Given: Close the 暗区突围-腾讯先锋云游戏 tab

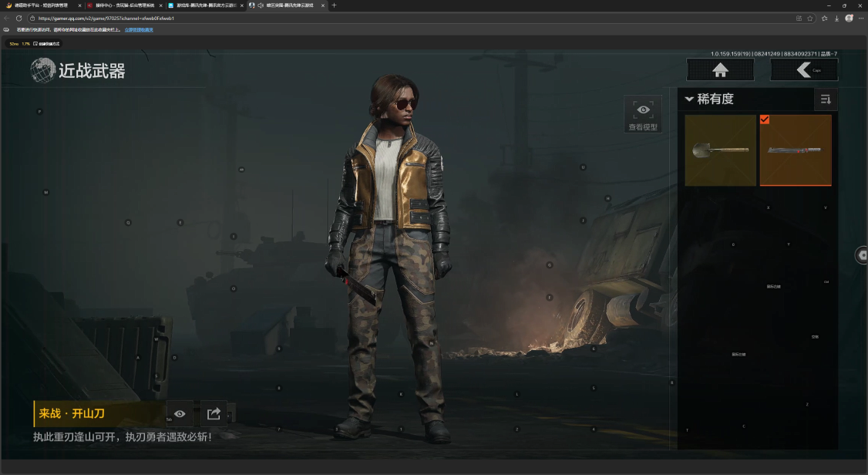Looking at the screenshot, I should click(x=323, y=5).
